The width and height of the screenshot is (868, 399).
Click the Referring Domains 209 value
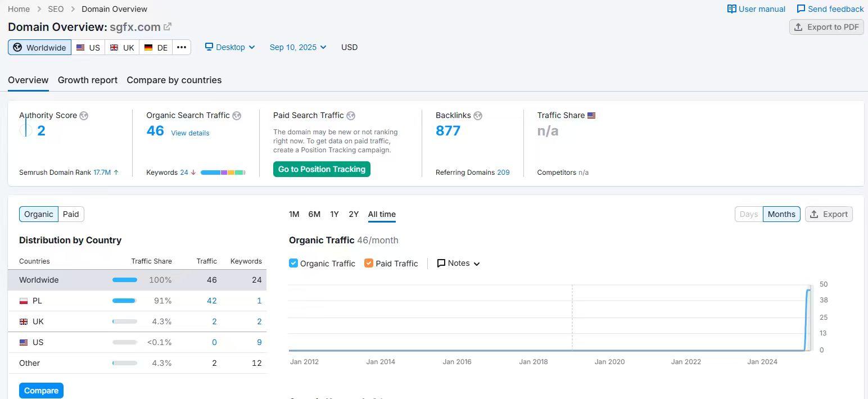(503, 173)
